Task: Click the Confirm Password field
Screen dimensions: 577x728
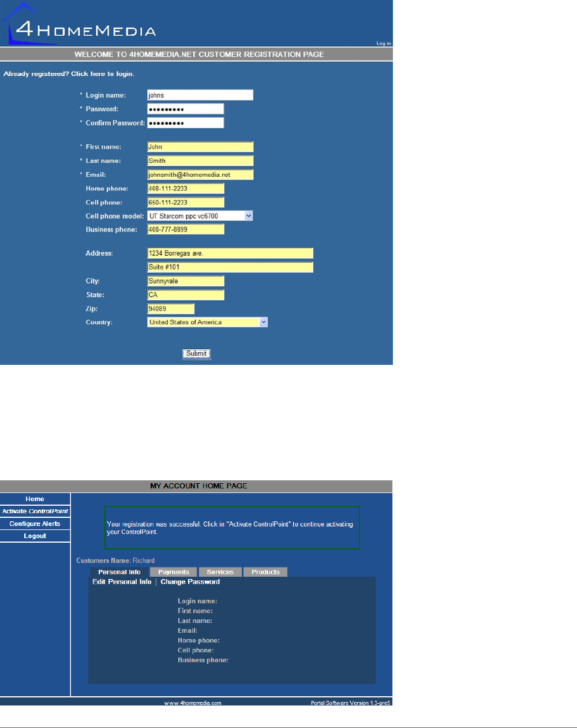Action: click(185, 123)
